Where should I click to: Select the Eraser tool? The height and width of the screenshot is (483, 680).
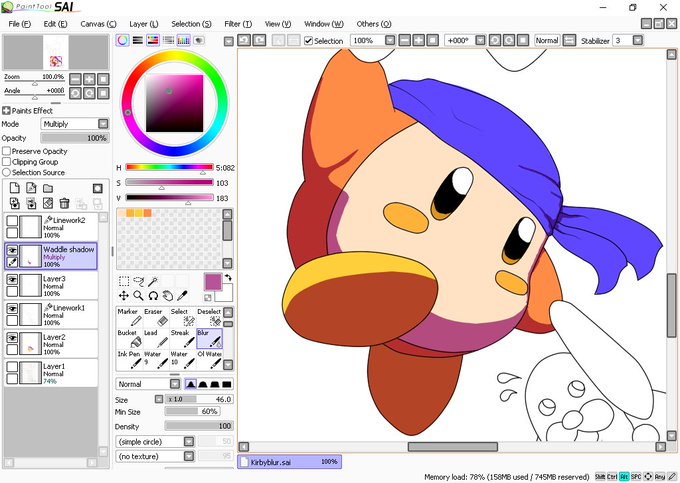point(156,318)
